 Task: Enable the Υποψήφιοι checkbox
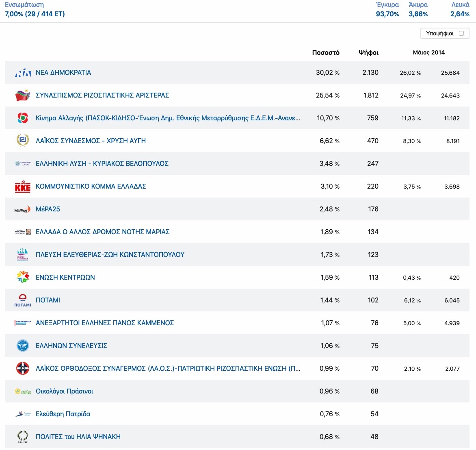click(461, 33)
